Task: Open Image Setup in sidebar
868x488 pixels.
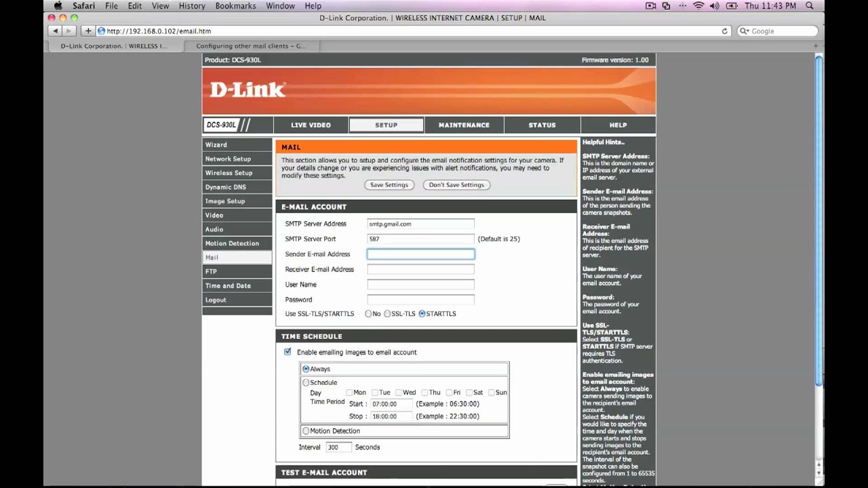Action: pos(237,201)
